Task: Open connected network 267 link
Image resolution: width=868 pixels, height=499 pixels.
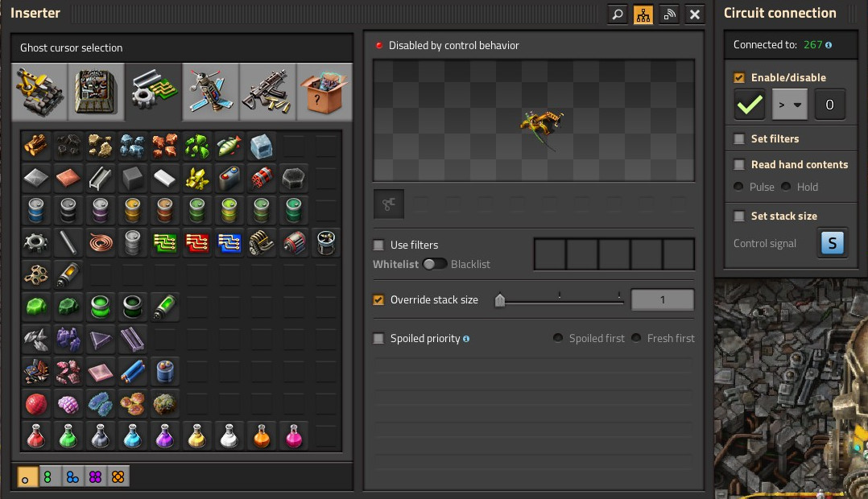Action: pos(812,45)
